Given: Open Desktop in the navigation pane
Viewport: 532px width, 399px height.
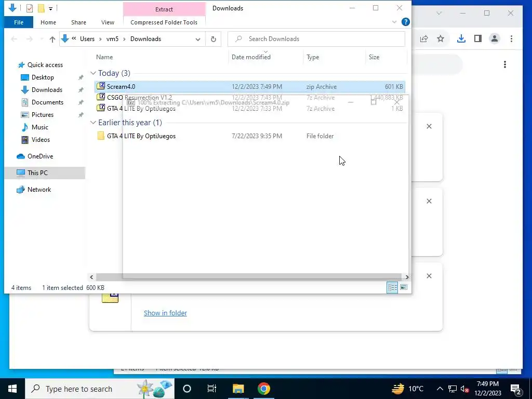Looking at the screenshot, I should (43, 77).
